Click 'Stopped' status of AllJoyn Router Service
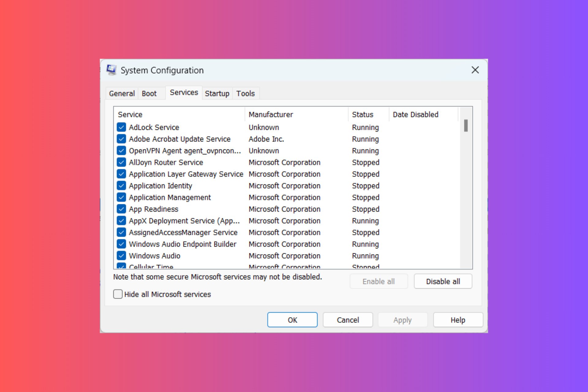The height and width of the screenshot is (392, 588). pyautogui.click(x=366, y=163)
